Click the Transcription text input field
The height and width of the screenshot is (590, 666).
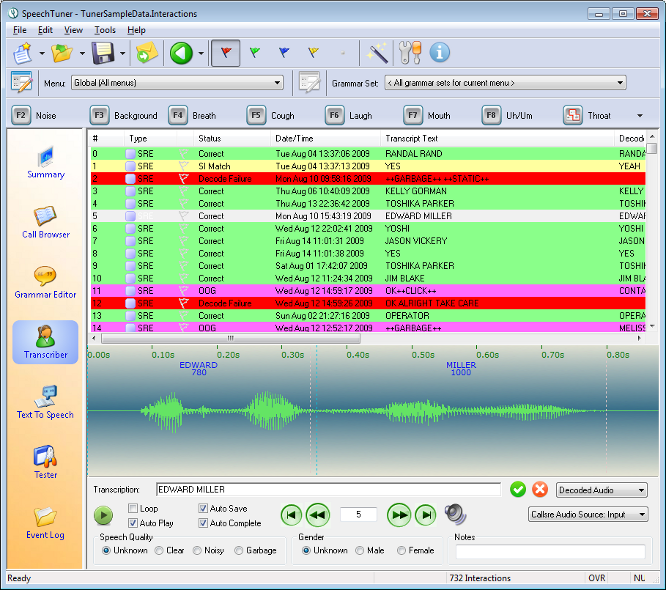[328, 489]
